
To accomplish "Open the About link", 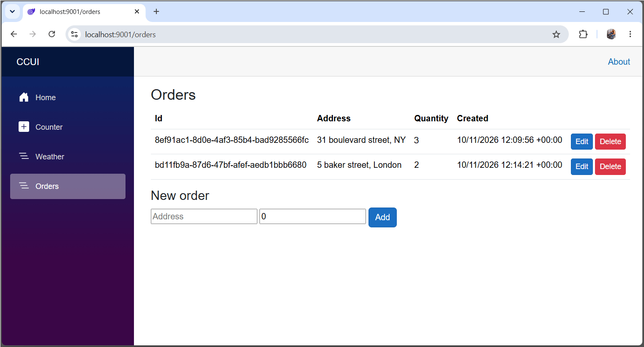I will point(619,62).
